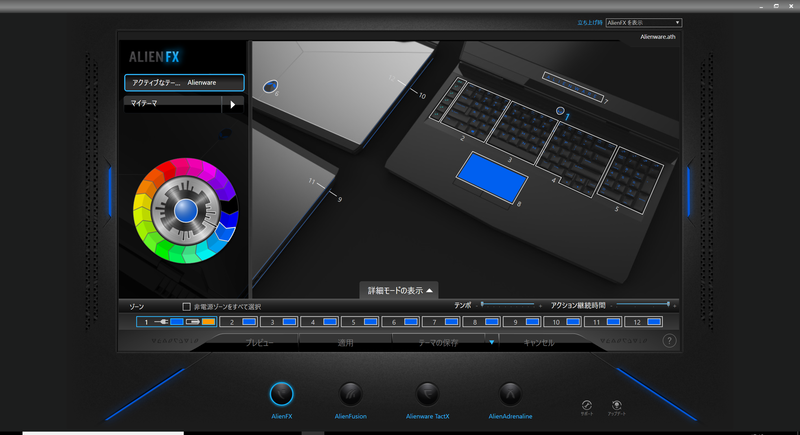The width and height of the screenshot is (800, 435).
Task: Click the left side blue panel arrow
Action: pyautogui.click(x=110, y=192)
